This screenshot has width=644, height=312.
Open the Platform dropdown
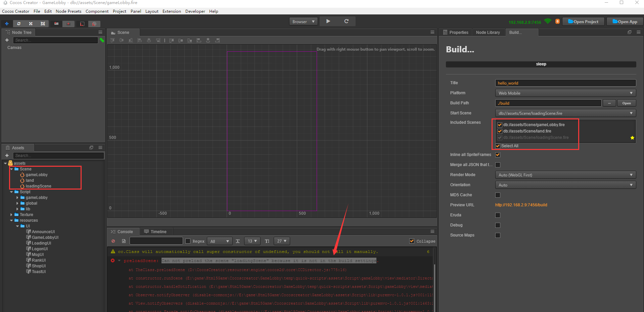click(565, 93)
